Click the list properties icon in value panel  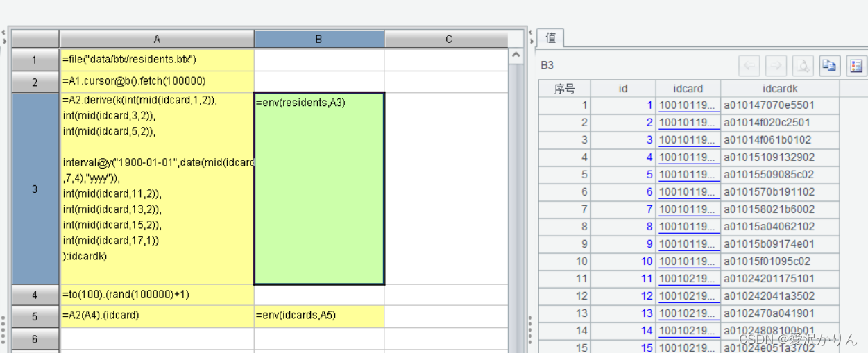click(856, 66)
